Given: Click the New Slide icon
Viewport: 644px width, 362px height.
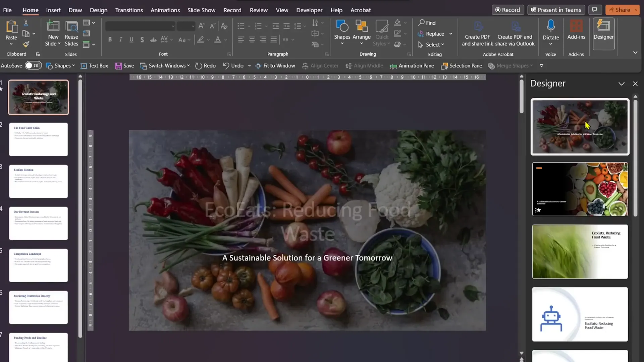Looking at the screenshot, I should (x=53, y=26).
